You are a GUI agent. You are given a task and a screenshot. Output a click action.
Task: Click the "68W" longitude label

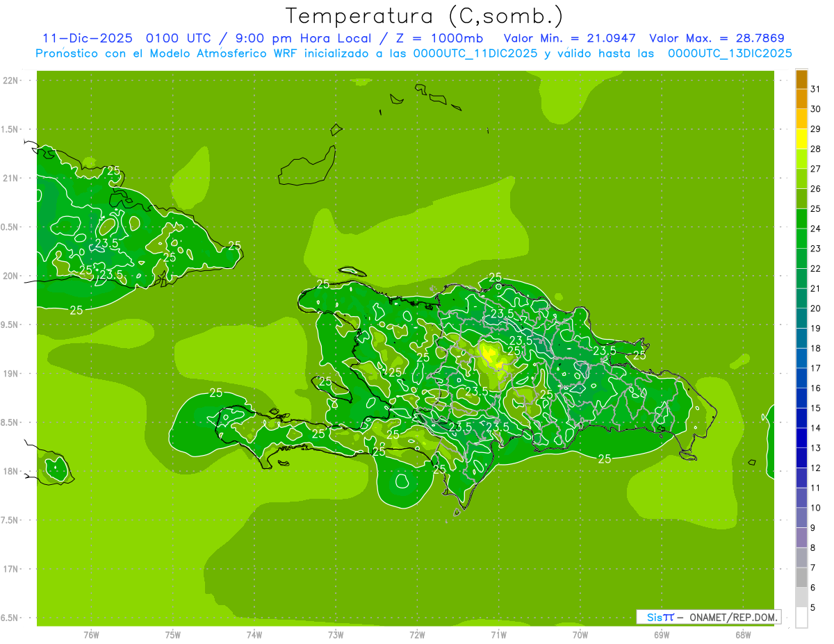(x=743, y=634)
